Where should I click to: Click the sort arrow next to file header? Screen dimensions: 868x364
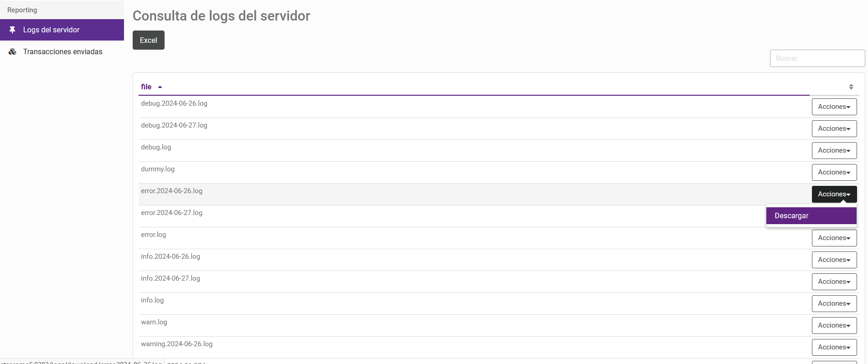(x=160, y=87)
